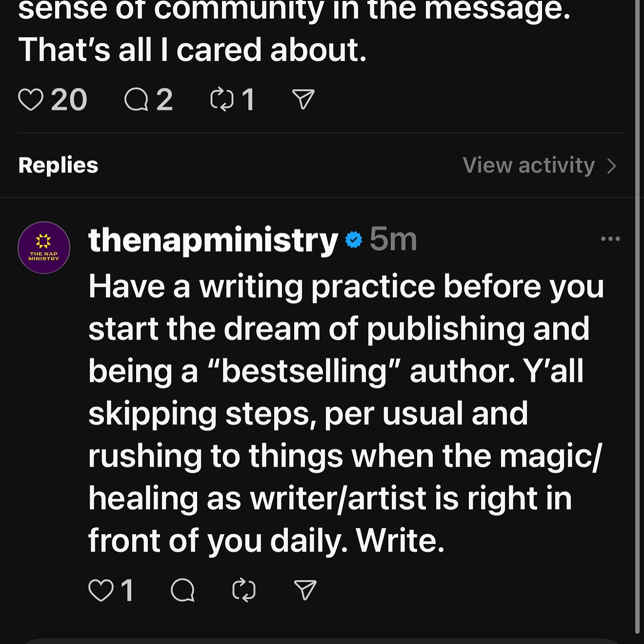Like thenapministry's reply with the heart

pos(101,590)
